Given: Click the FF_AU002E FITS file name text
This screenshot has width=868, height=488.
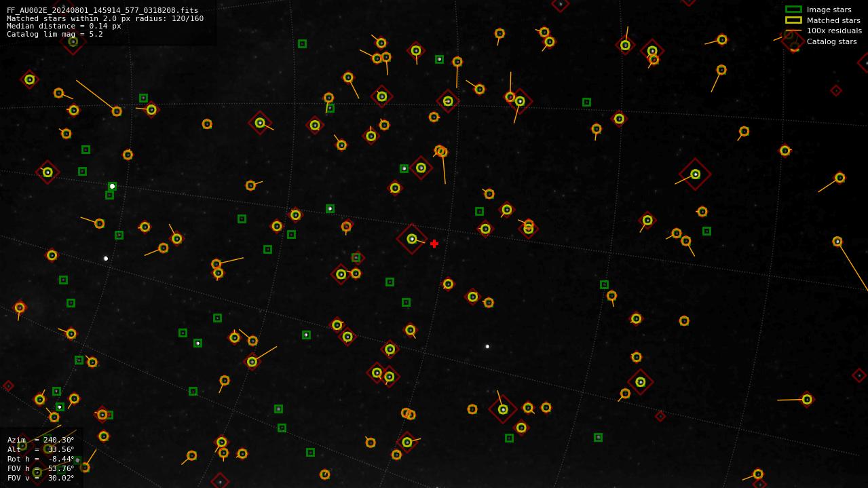Looking at the screenshot, I should 102,10.
